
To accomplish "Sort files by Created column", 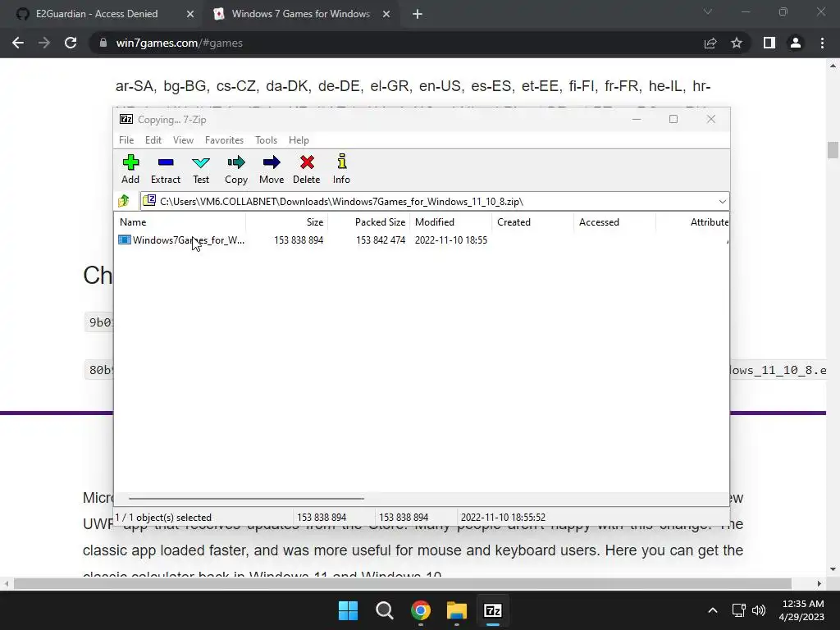I will point(533,221).
